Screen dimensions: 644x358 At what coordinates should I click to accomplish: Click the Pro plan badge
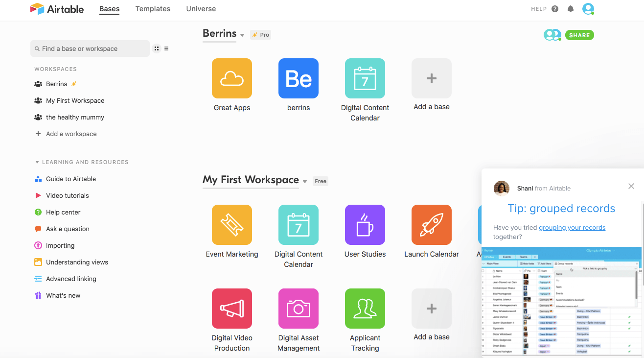[260, 35]
